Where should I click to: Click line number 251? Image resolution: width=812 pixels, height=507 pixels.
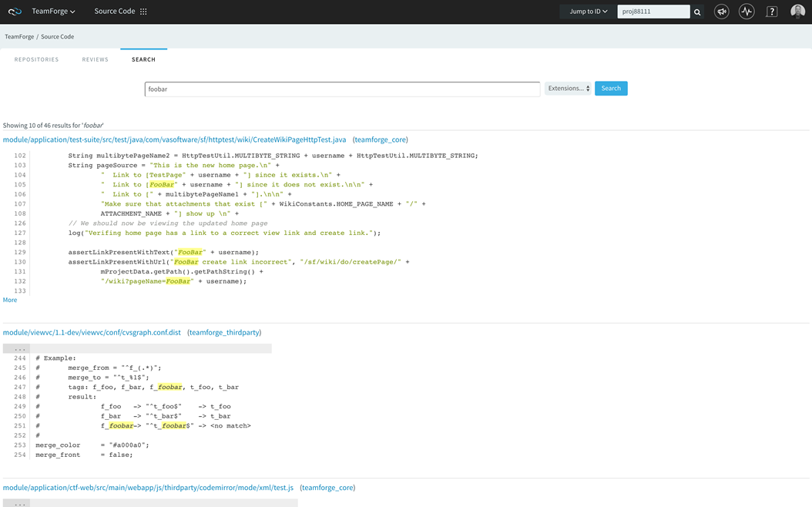[20, 425]
